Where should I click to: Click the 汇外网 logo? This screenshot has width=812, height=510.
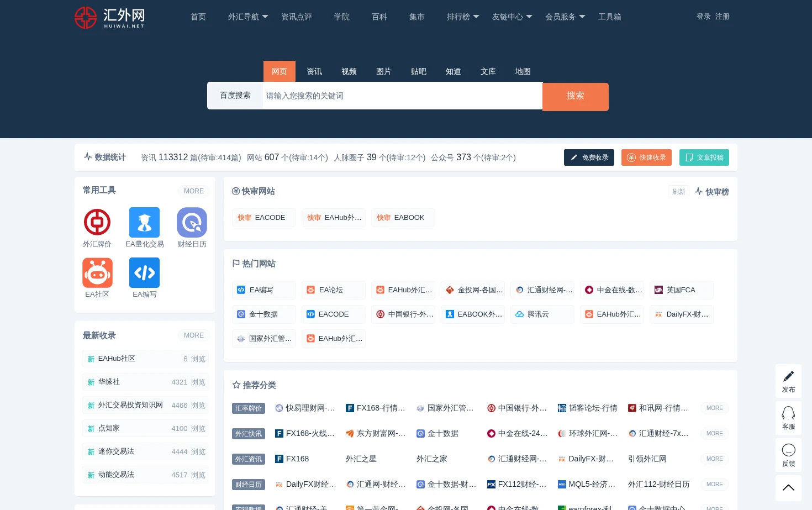tap(110, 18)
